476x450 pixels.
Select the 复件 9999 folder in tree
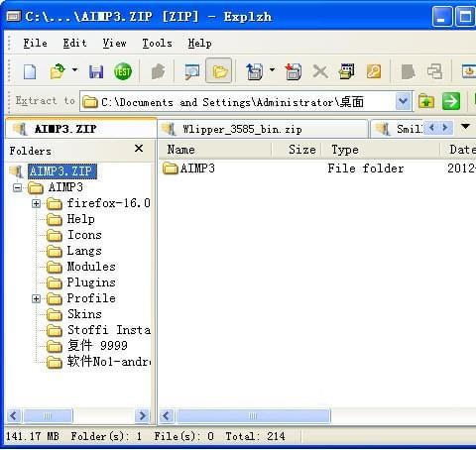[x=97, y=346]
